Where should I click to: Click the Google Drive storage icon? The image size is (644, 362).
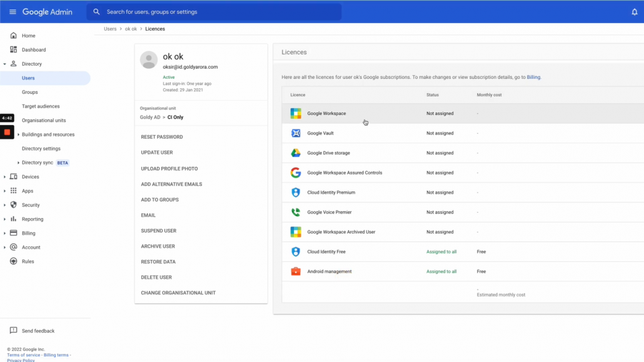click(296, 153)
